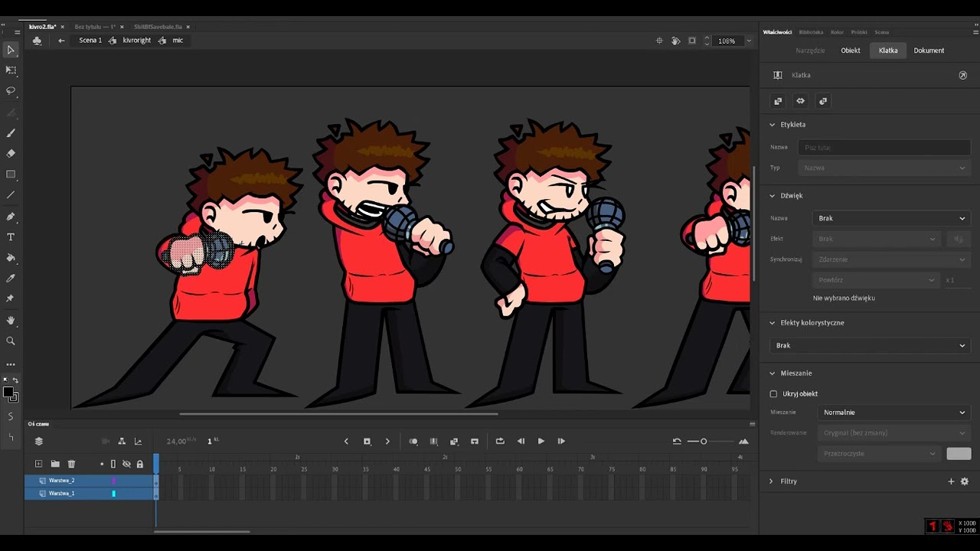Open the Mieszanie Normalnie dropdown

point(893,412)
